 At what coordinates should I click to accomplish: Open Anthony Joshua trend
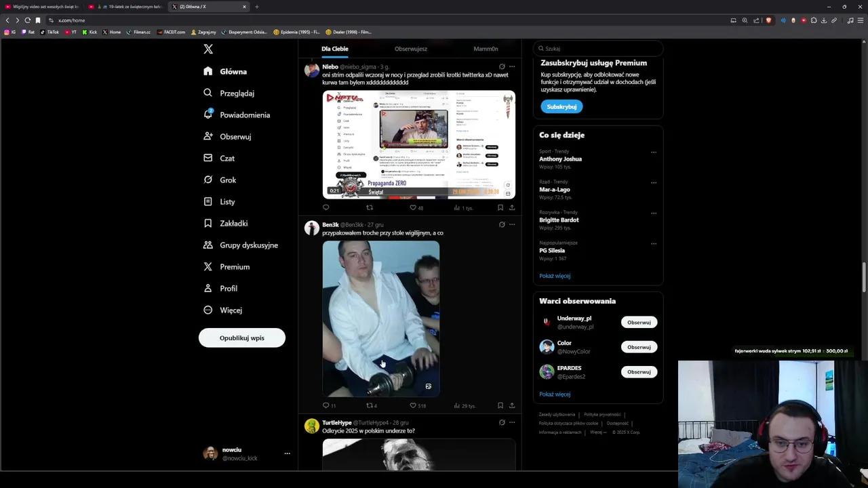tap(560, 159)
